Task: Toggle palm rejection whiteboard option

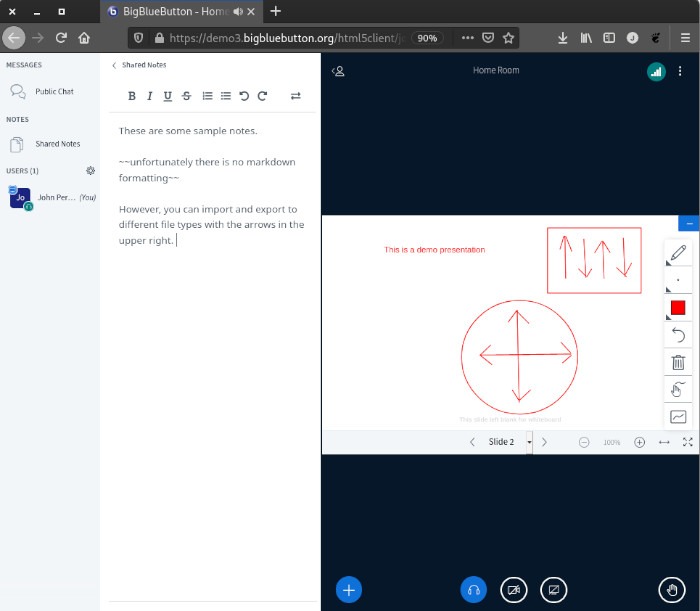Action: click(x=678, y=390)
